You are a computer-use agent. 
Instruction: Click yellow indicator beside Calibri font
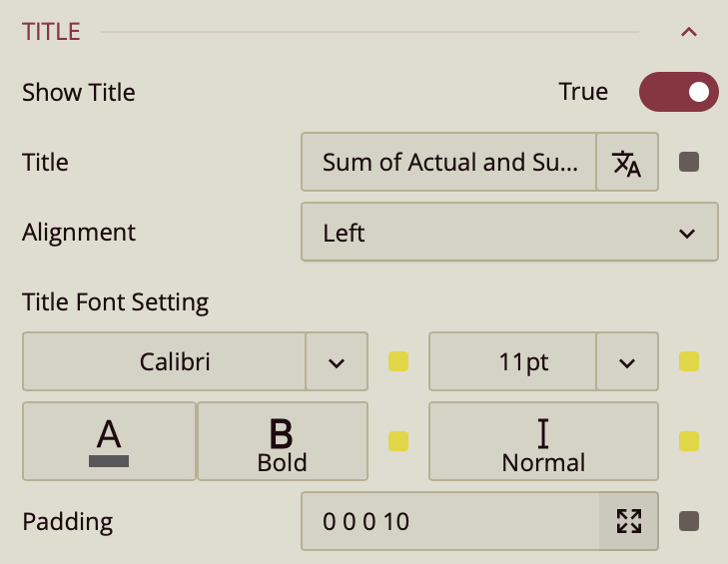tap(398, 361)
